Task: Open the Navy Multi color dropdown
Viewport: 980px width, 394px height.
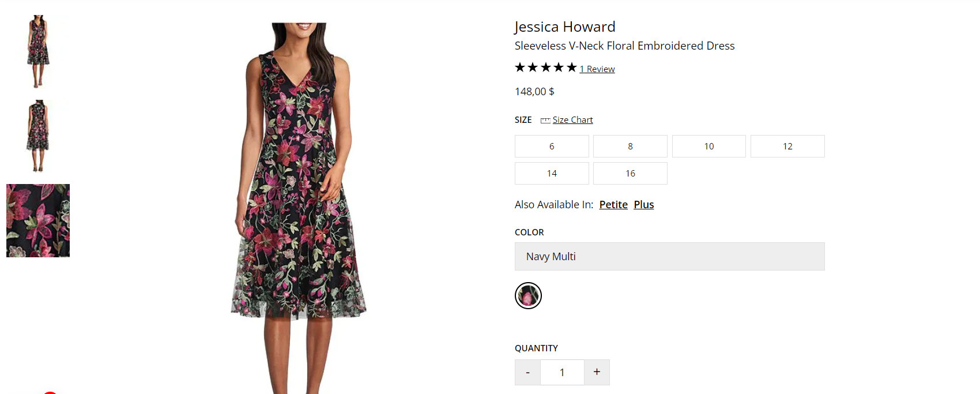Action: click(x=669, y=257)
